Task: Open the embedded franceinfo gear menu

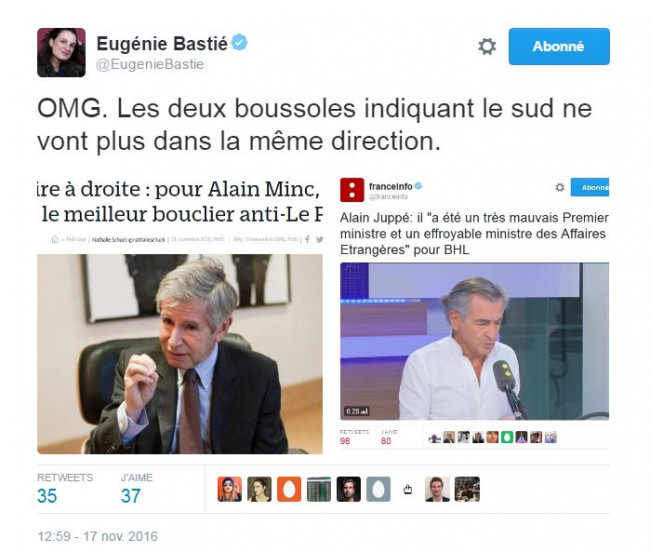Action: click(560, 187)
